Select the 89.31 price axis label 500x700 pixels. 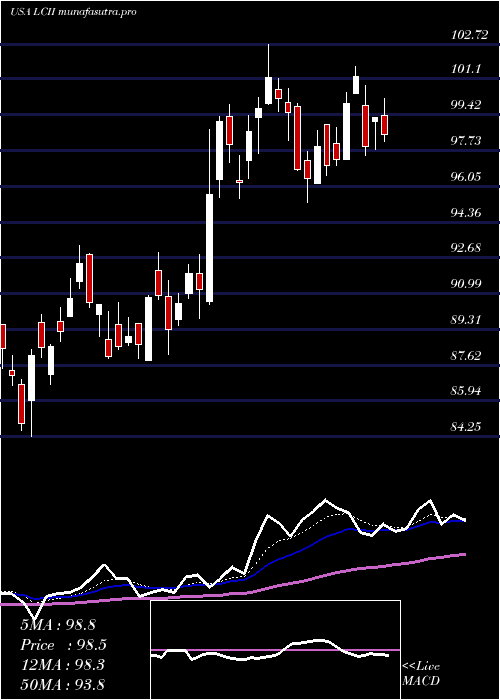tap(466, 320)
